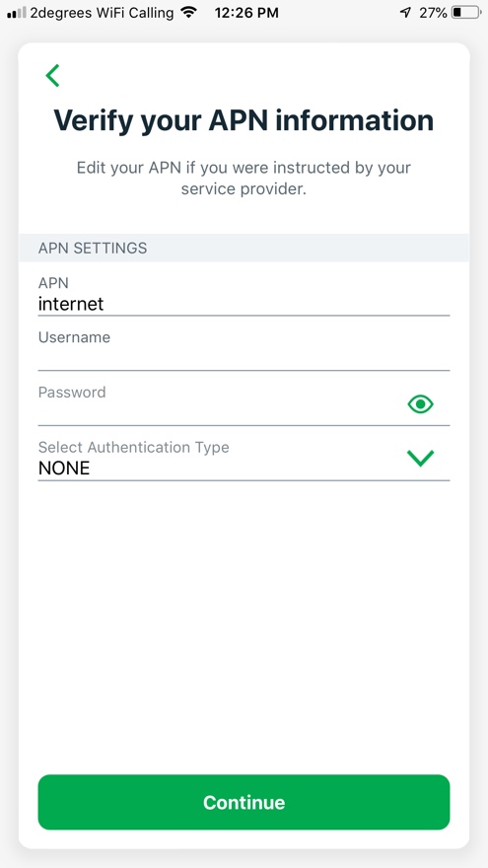Tap the service provider instruction text

coord(244,179)
